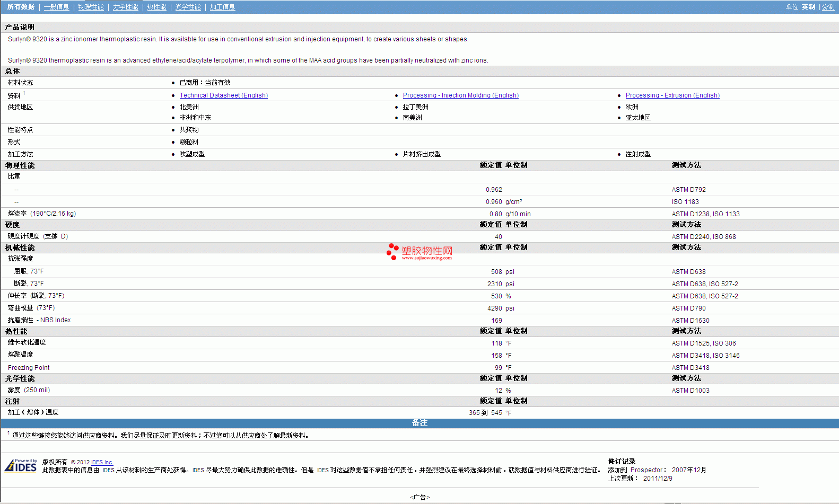Open the 热性能 tab
839x504 pixels.
[156, 7]
